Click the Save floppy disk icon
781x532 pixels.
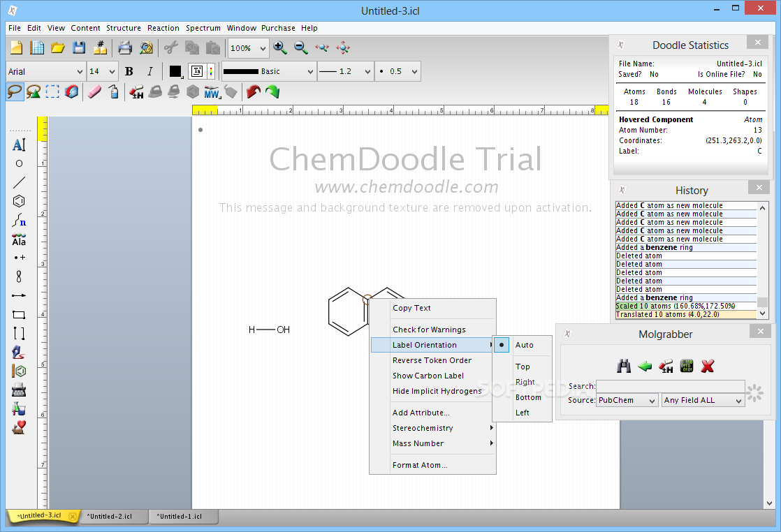pos(79,47)
